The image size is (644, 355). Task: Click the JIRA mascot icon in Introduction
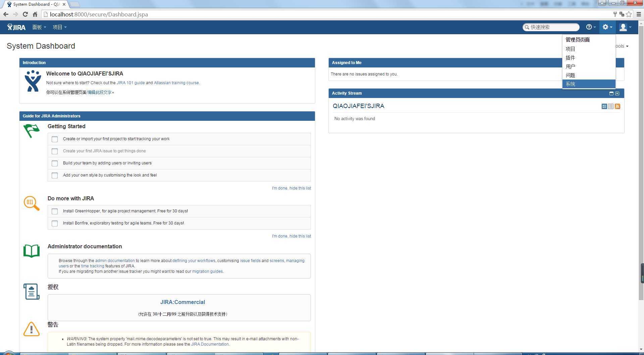coord(33,81)
